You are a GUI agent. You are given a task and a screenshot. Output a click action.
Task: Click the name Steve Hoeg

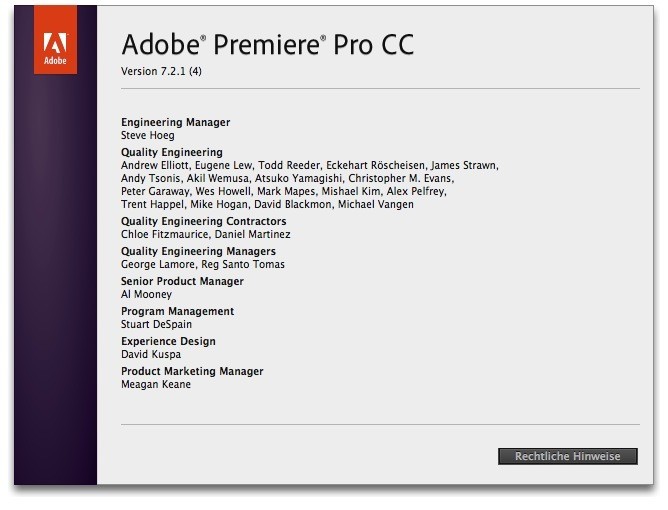[148, 135]
